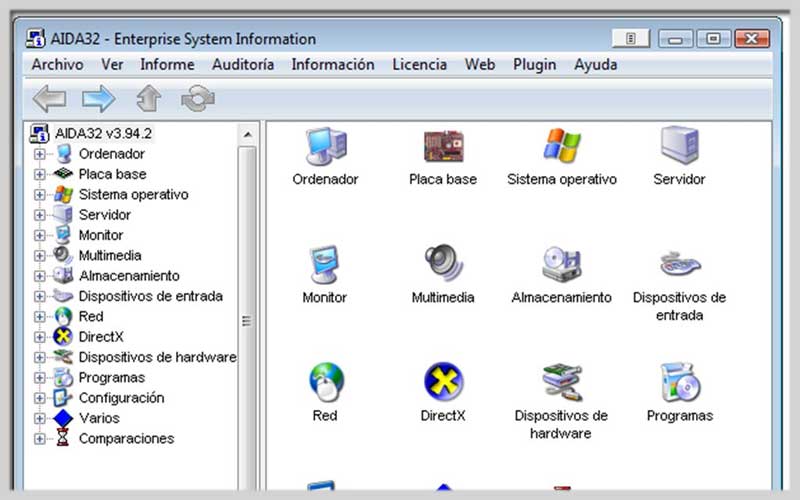
Task: Select Dispositivos de hardware in the tree
Action: coord(157,357)
